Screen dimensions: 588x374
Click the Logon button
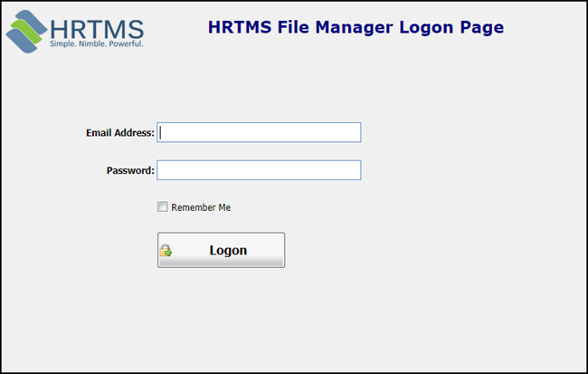pos(222,250)
